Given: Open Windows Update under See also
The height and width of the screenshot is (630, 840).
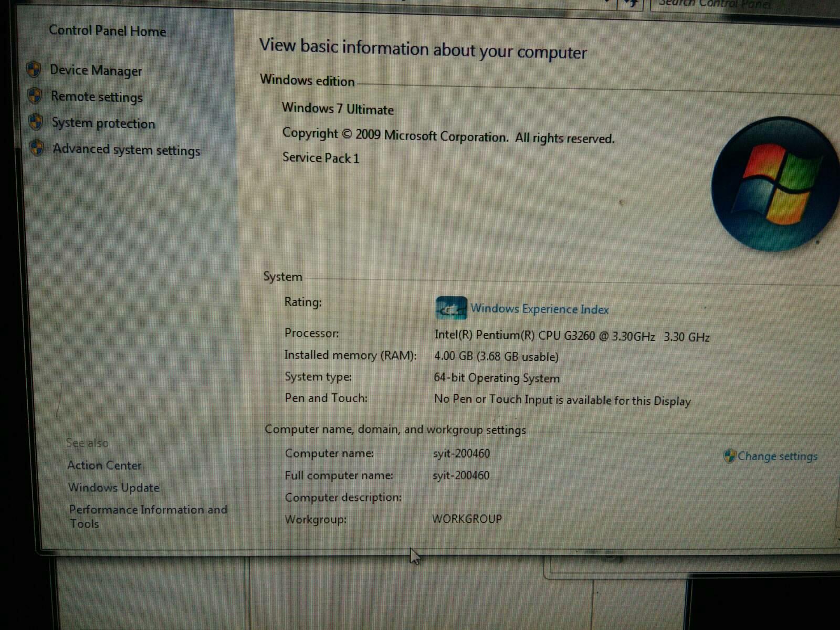Looking at the screenshot, I should [x=113, y=488].
